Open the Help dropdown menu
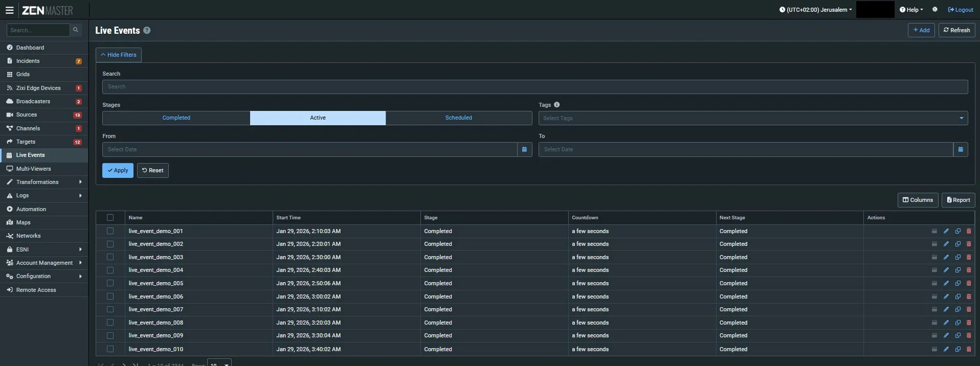The width and height of the screenshot is (980, 366). 911,10
